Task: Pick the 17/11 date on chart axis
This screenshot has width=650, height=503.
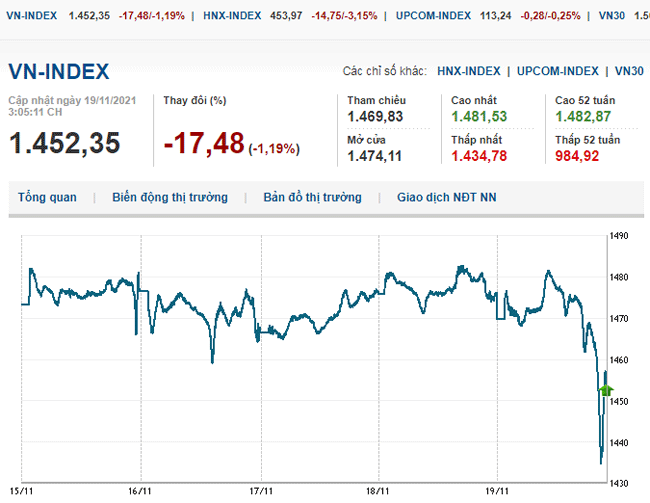Action: (260, 491)
